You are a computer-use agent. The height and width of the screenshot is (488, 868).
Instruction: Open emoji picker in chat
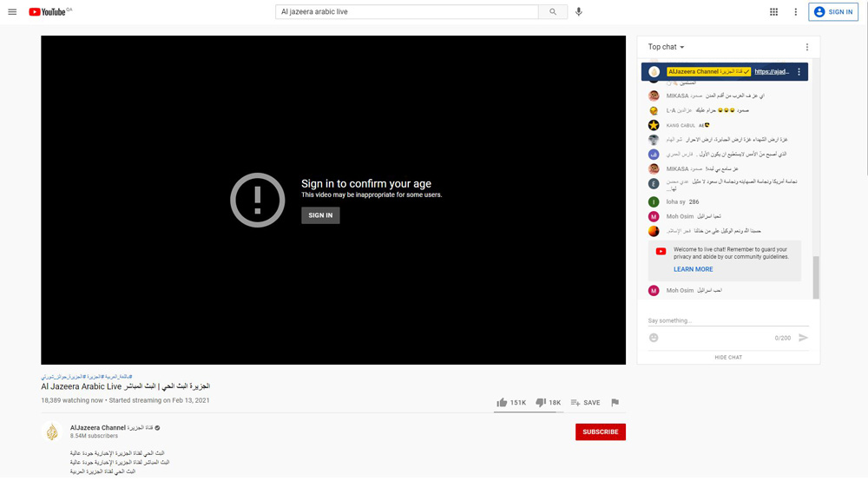654,338
